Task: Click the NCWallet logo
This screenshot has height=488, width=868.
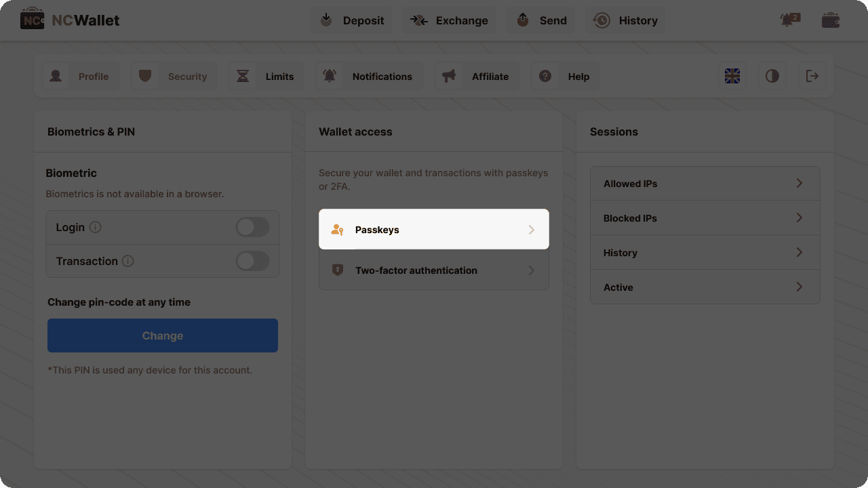Action: pos(70,20)
